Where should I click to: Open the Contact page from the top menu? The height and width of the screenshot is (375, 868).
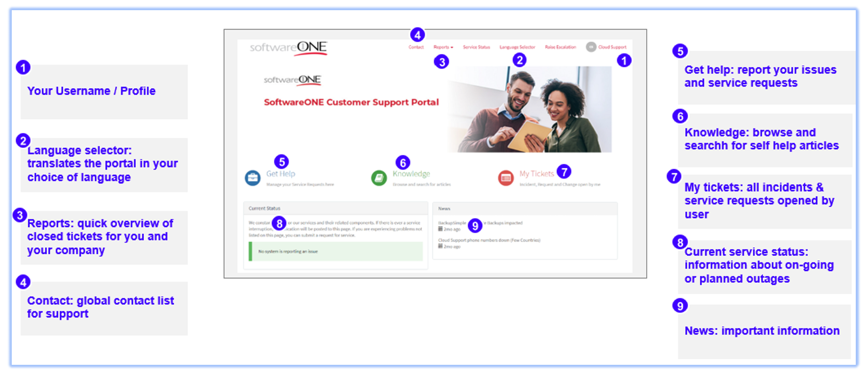pos(416,47)
